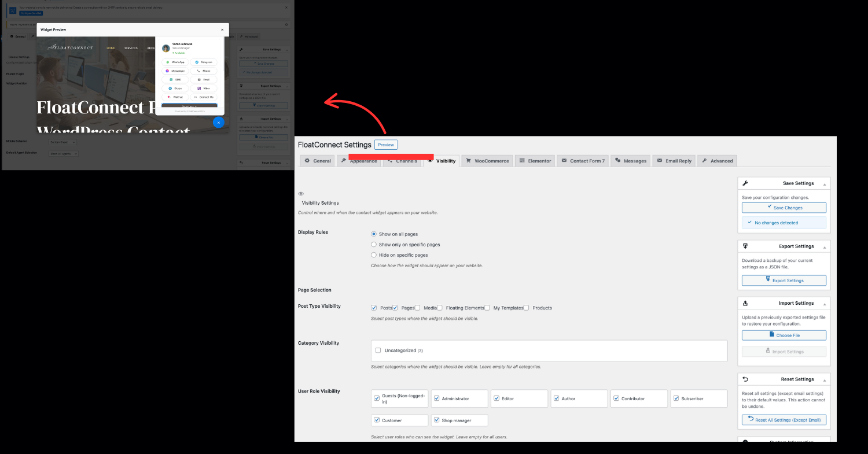The width and height of the screenshot is (868, 454).
Task: Open WeChat channel in the widget preview
Action: click(x=175, y=97)
